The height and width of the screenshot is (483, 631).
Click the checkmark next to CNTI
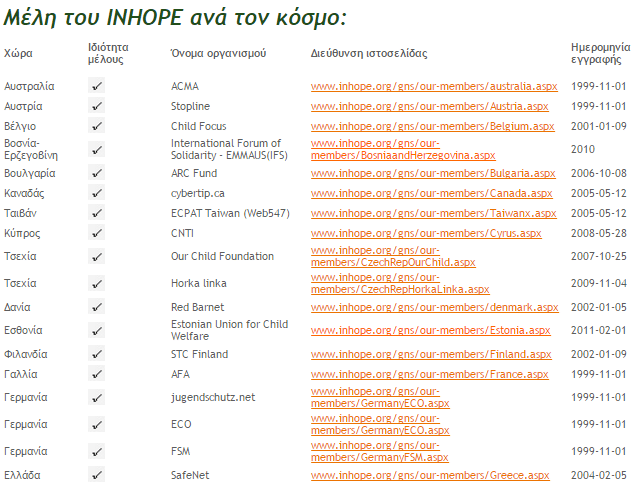click(96, 233)
